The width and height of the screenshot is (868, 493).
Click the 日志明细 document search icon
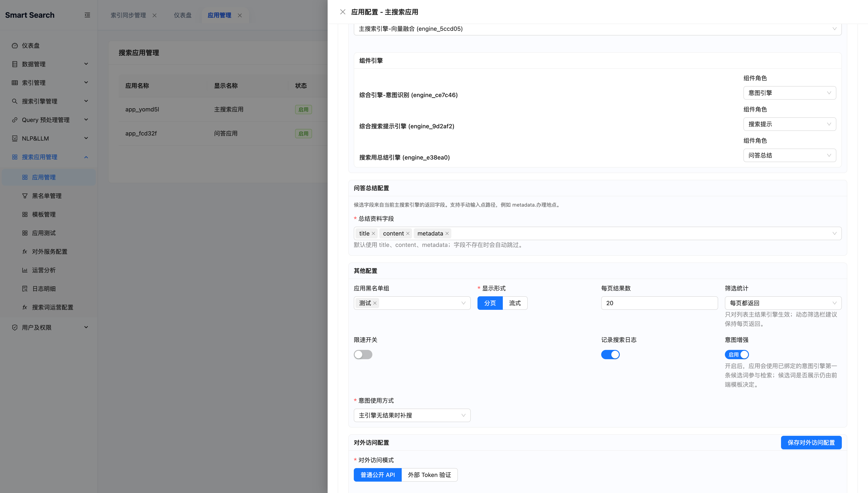[x=25, y=289]
